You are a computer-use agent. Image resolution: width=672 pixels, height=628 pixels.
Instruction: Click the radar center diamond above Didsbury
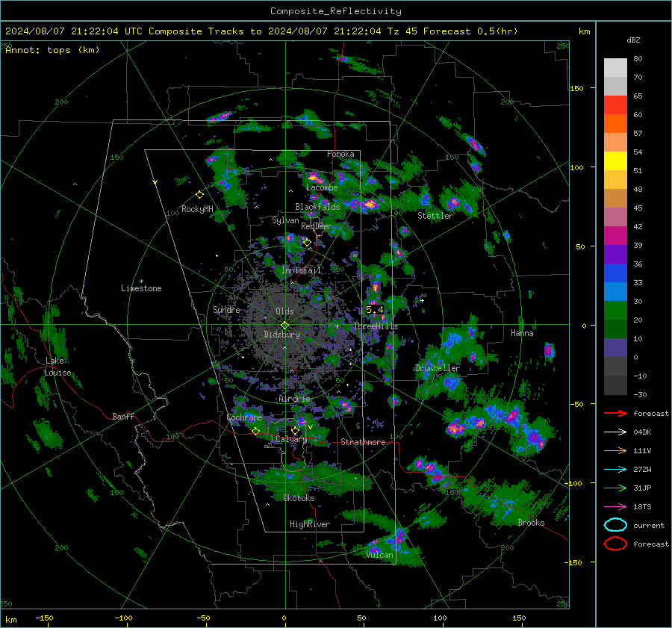tap(284, 326)
